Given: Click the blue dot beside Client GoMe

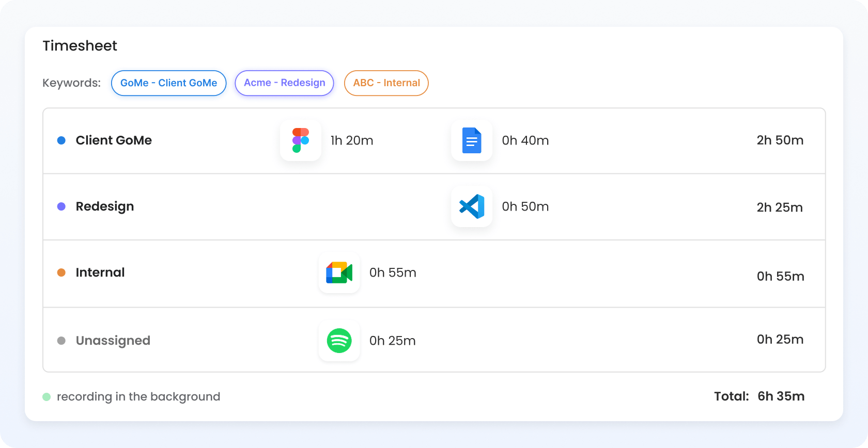Looking at the screenshot, I should [61, 140].
